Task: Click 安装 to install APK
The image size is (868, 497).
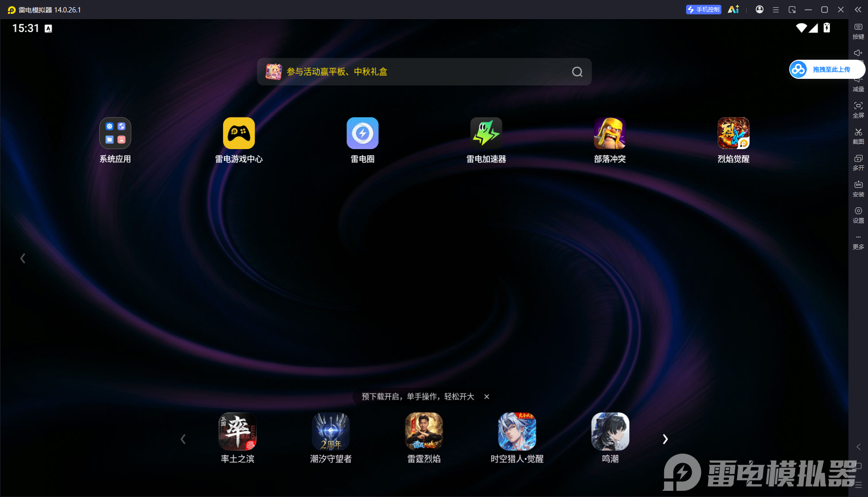Action: click(x=858, y=189)
